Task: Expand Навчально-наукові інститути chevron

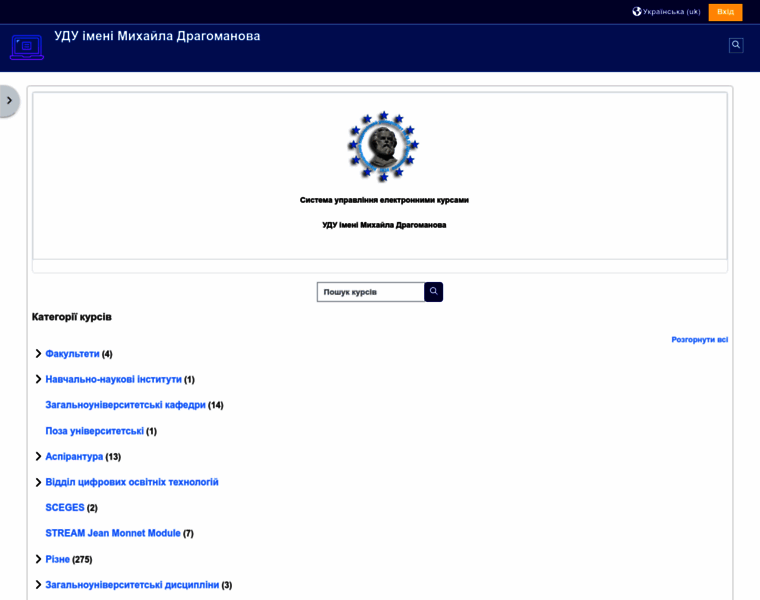Action: click(38, 379)
